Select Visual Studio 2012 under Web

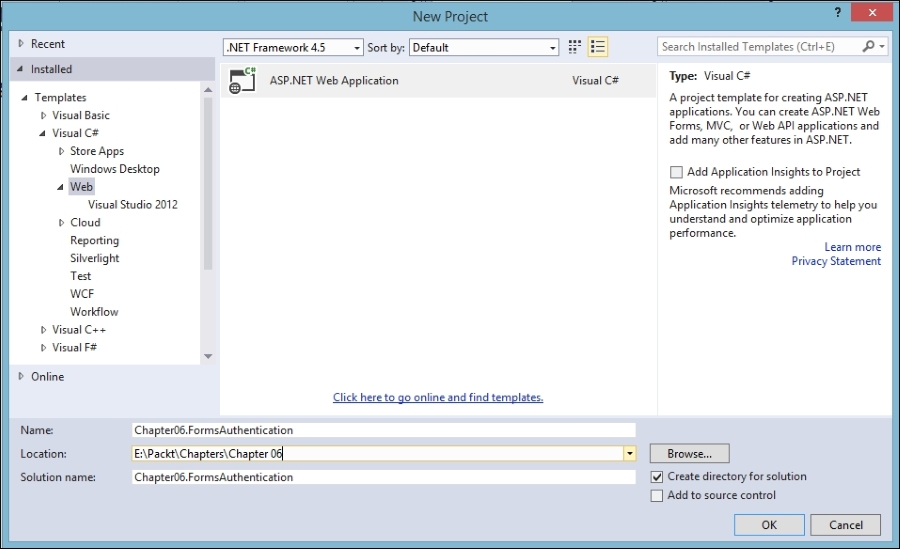[x=133, y=205]
